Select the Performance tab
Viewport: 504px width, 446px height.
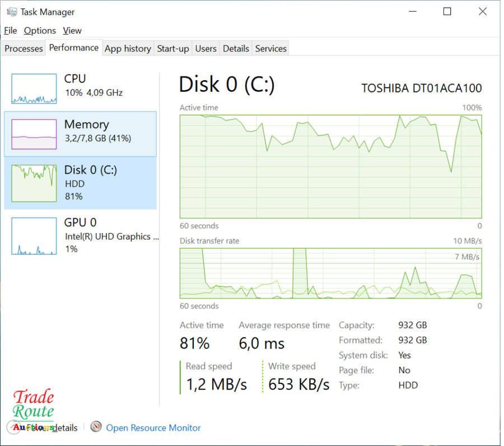pos(74,48)
